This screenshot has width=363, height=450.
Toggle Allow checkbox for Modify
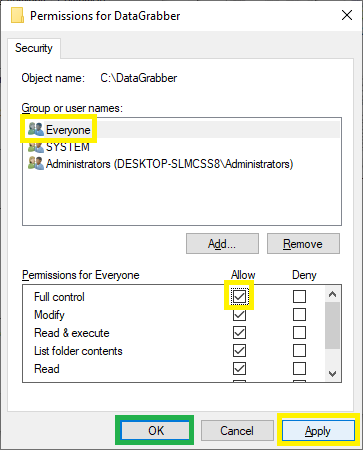point(239,314)
